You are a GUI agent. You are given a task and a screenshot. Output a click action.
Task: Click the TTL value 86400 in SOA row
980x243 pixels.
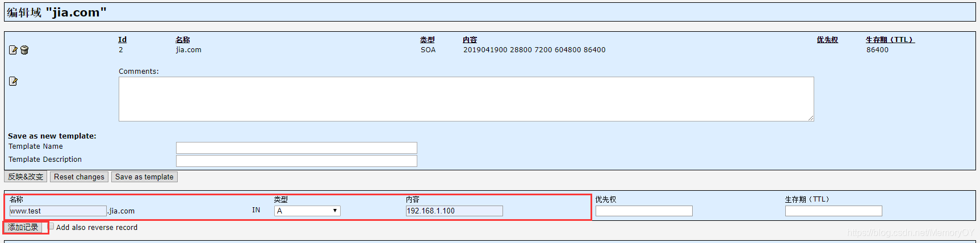pos(877,50)
